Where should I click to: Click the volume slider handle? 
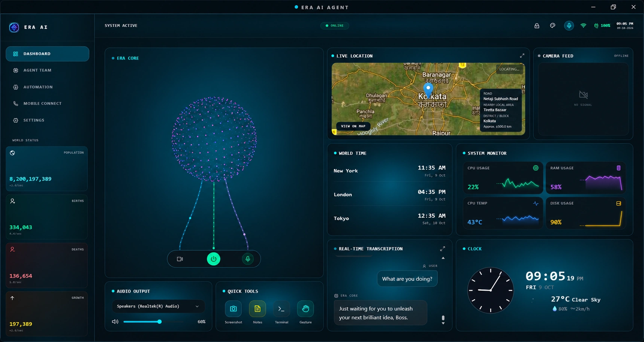[x=159, y=322]
